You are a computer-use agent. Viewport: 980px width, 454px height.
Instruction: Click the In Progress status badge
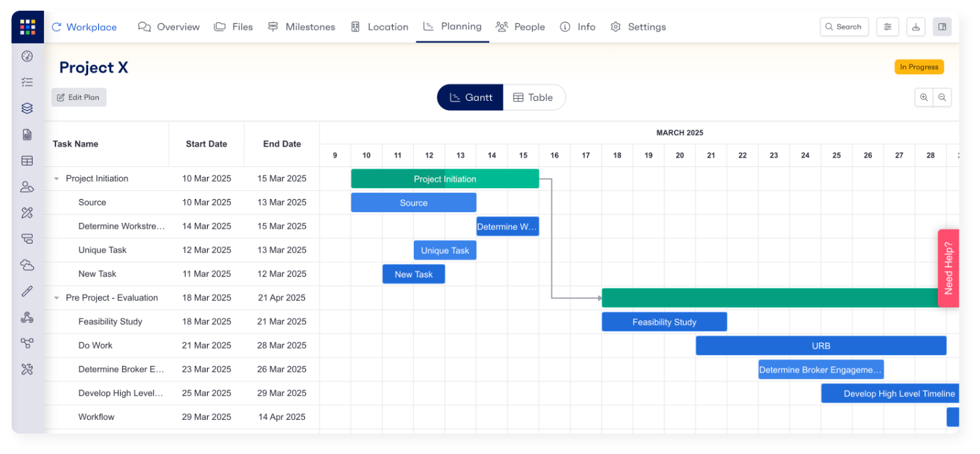coord(919,67)
